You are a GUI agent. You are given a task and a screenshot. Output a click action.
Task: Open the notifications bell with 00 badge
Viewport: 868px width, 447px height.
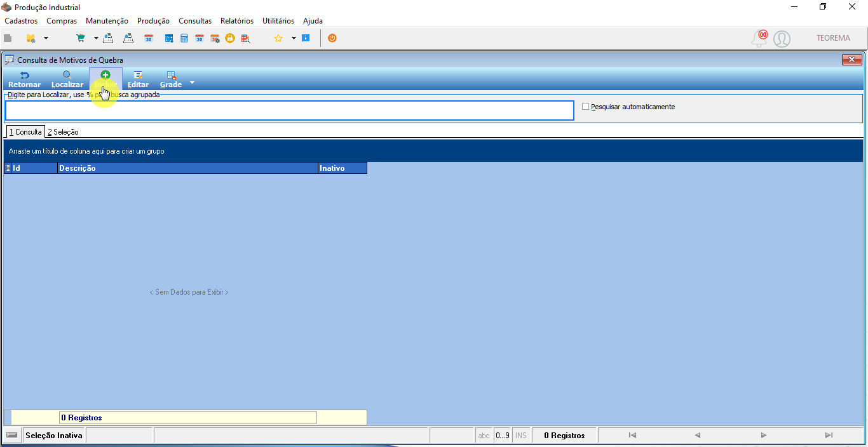click(759, 38)
